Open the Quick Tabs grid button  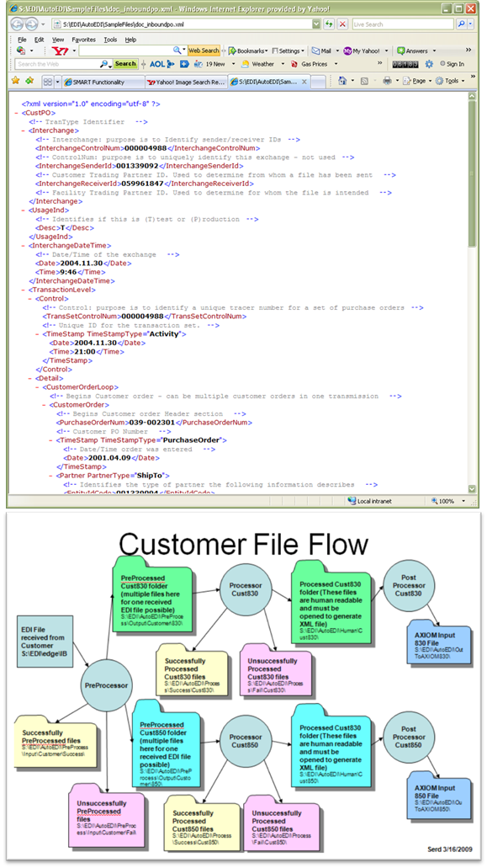coord(48,82)
